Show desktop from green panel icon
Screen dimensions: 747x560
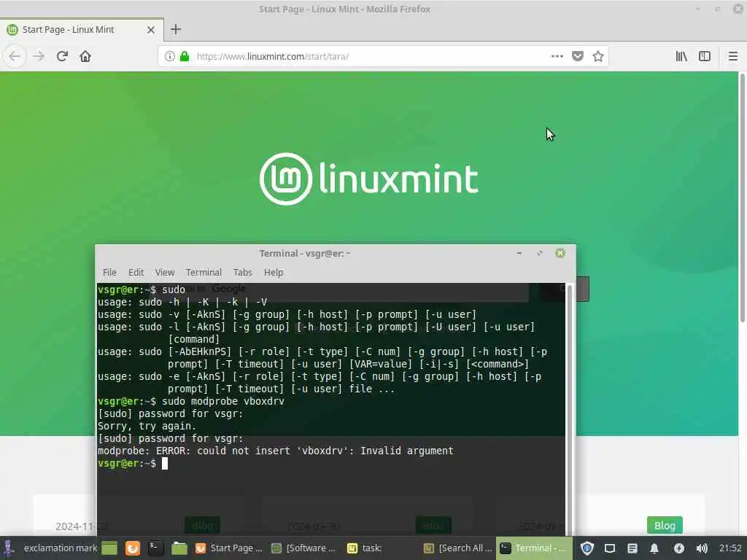coord(109,548)
